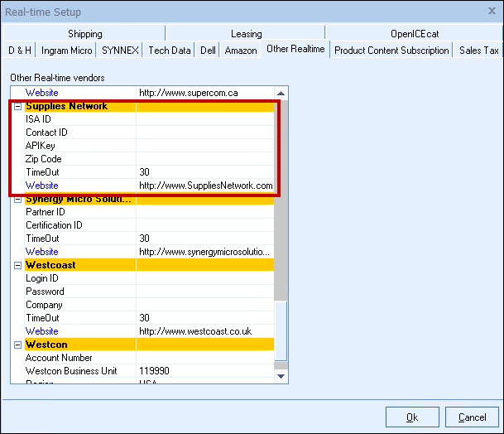Open the supercom.ca Website link
504x434 pixels.
coord(41,93)
